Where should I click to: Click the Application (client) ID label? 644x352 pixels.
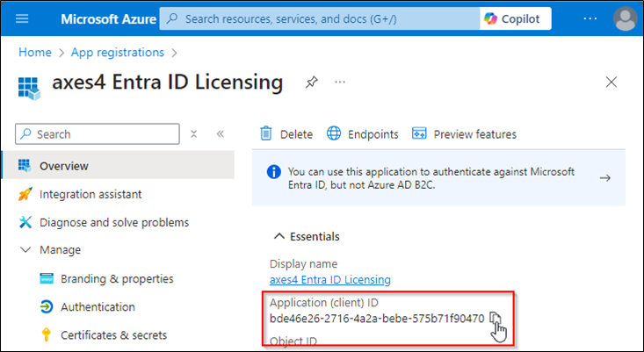(x=324, y=303)
